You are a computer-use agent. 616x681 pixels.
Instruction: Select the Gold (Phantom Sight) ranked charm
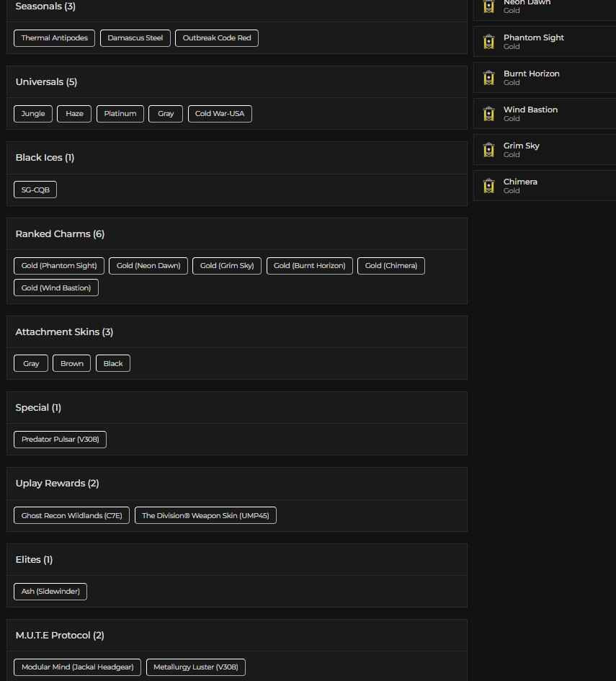click(x=58, y=265)
